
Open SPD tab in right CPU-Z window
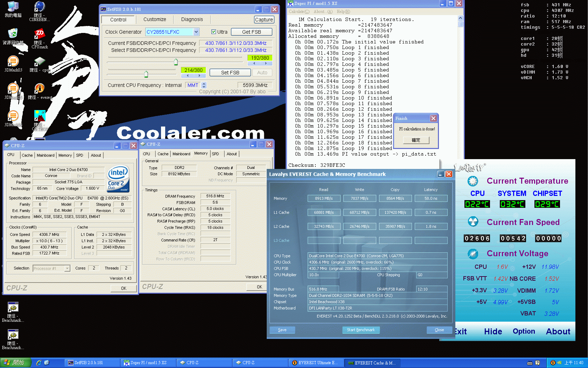click(x=215, y=154)
